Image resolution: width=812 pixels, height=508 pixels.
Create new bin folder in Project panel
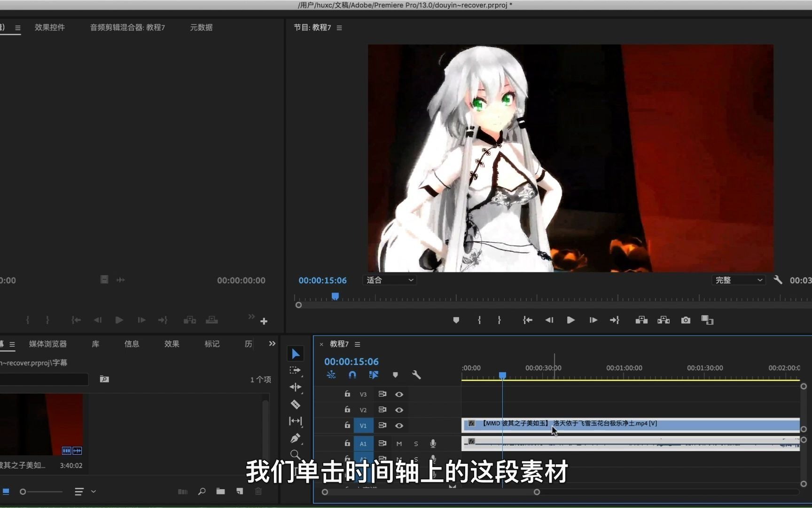[x=220, y=492]
